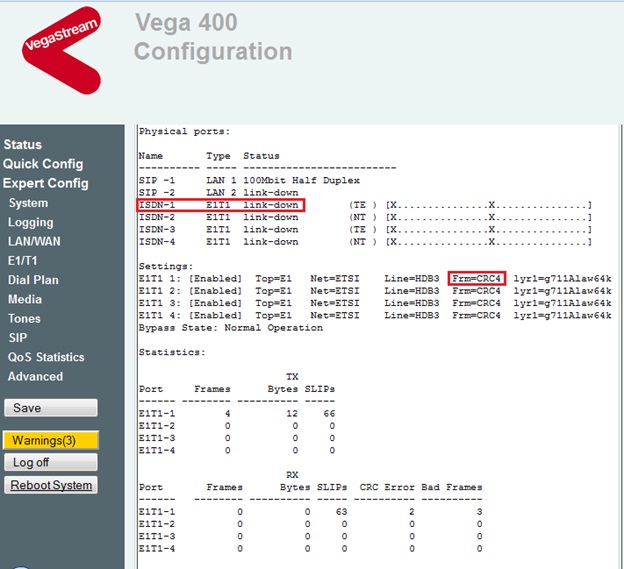Open the Status page
Screen dimensions: 624x569
[x=23, y=144]
